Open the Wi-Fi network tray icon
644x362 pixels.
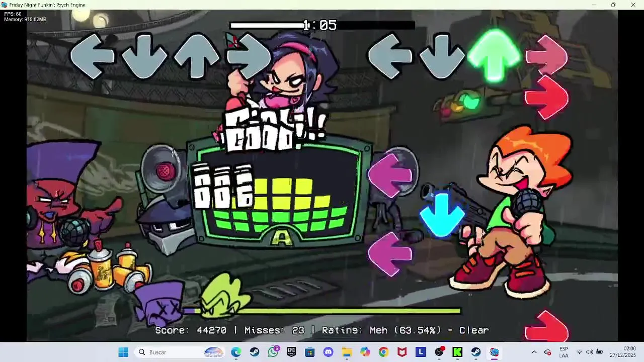pyautogui.click(x=580, y=352)
